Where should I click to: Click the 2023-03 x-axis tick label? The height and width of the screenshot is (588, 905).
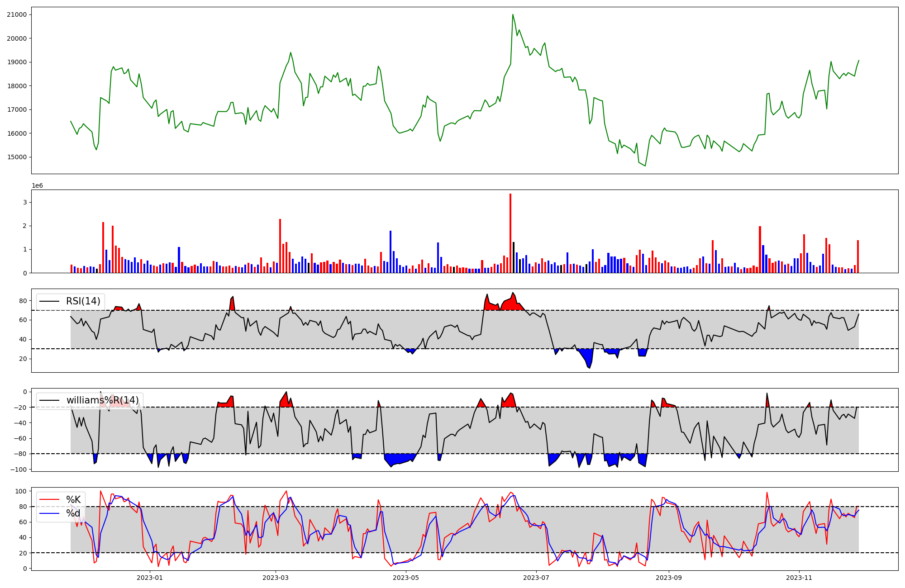275,578
